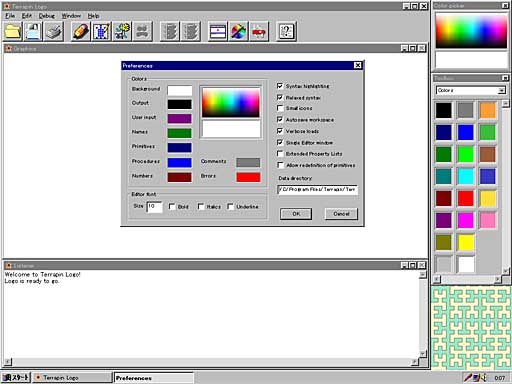Click the open folder toolbar icon
512x384 pixels.
(13, 31)
